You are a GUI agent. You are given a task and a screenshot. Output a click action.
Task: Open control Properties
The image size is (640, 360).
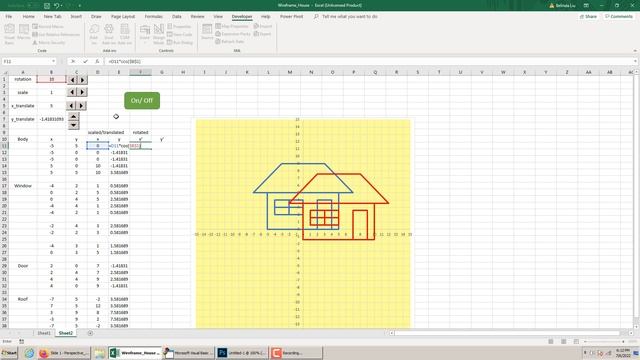(179, 27)
